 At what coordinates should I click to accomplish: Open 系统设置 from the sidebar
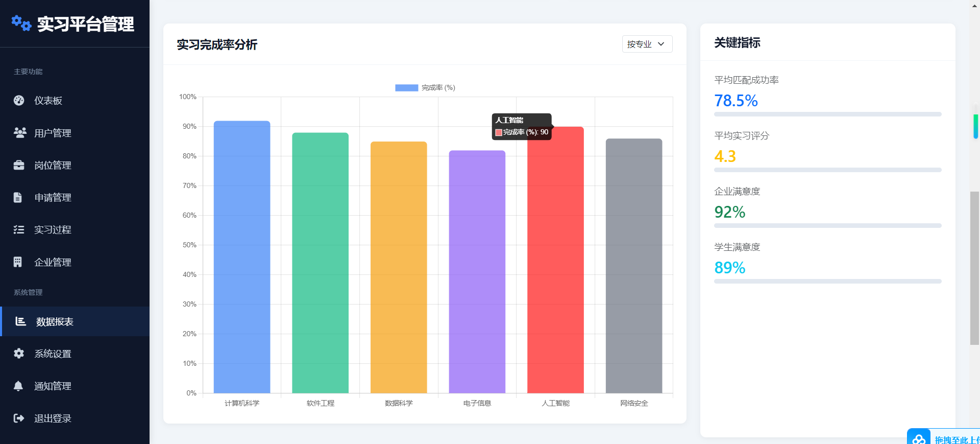point(75,354)
